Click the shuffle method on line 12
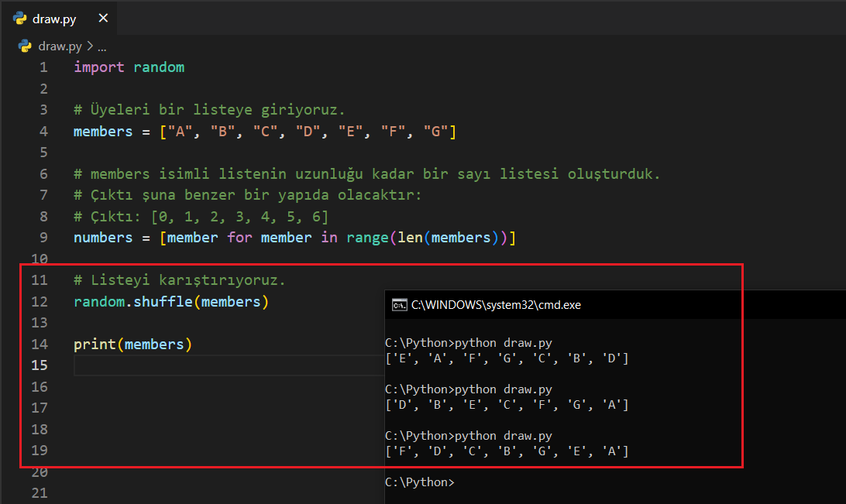This screenshot has width=846, height=504. [x=163, y=302]
